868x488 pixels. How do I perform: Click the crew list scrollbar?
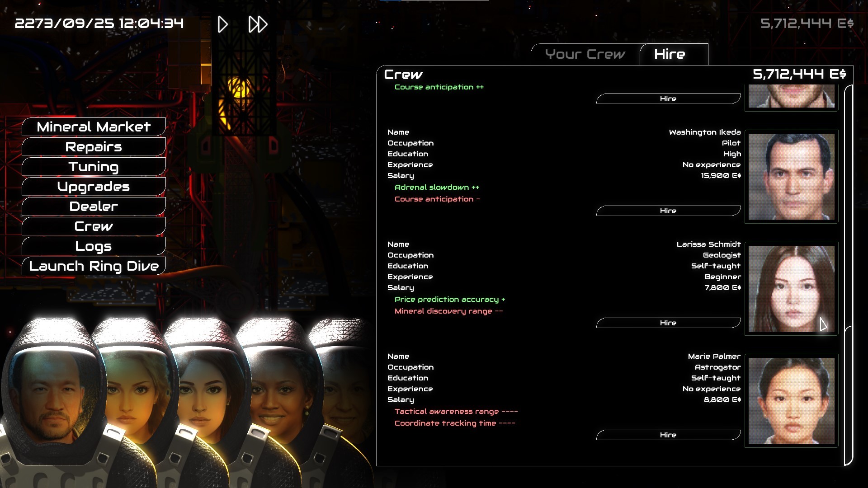pyautogui.click(x=849, y=275)
